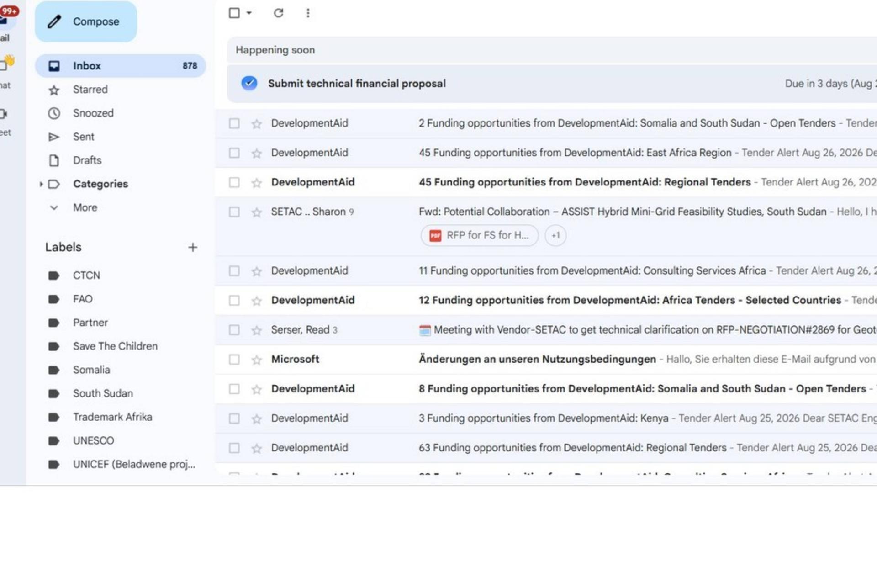Screen dimensions: 877x588
Task: Open the three-dot more options menu
Action: tap(308, 13)
